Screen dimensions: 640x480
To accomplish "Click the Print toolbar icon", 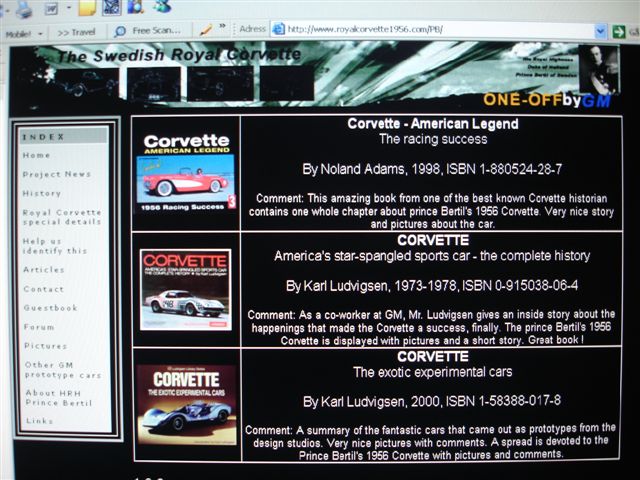I will tap(23, 9).
